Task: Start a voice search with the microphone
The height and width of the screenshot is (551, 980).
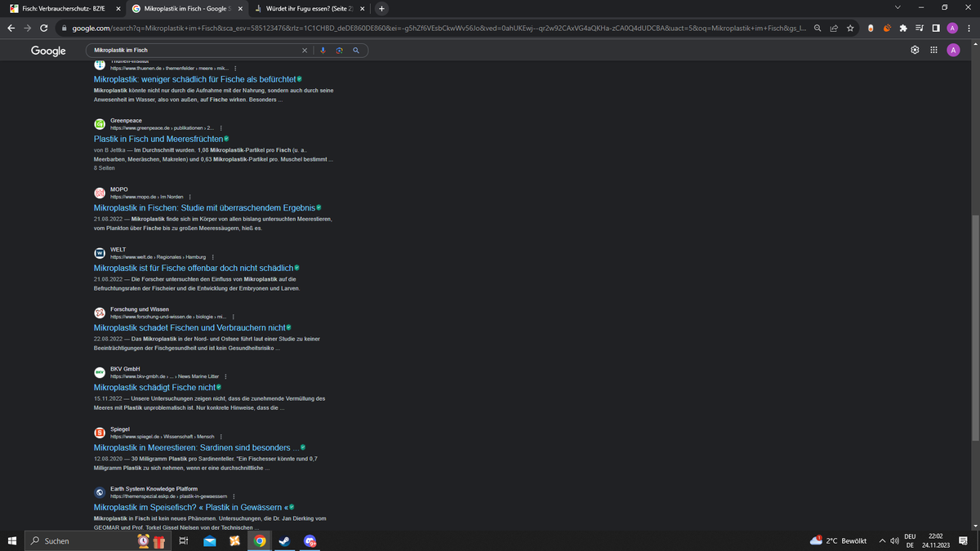Action: [323, 51]
